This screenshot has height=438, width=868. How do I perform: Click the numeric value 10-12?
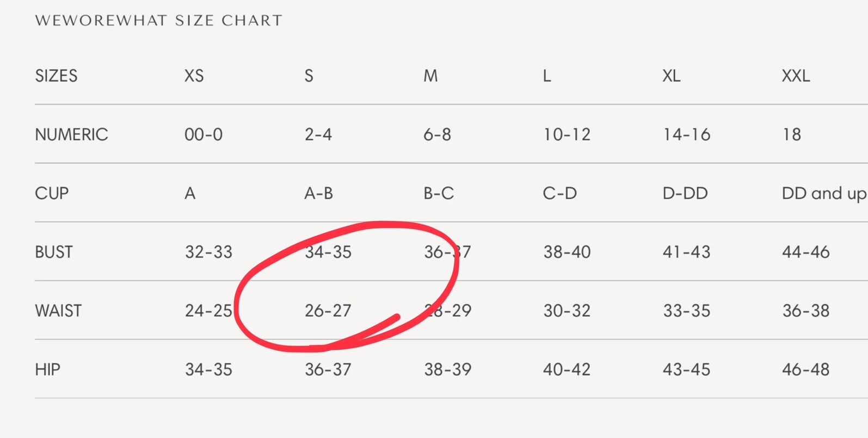pos(567,134)
